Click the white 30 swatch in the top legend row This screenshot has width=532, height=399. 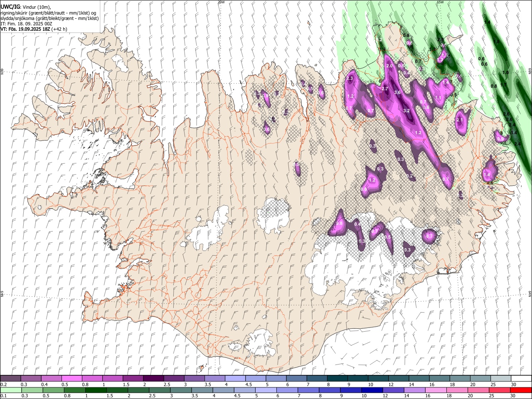(521, 378)
